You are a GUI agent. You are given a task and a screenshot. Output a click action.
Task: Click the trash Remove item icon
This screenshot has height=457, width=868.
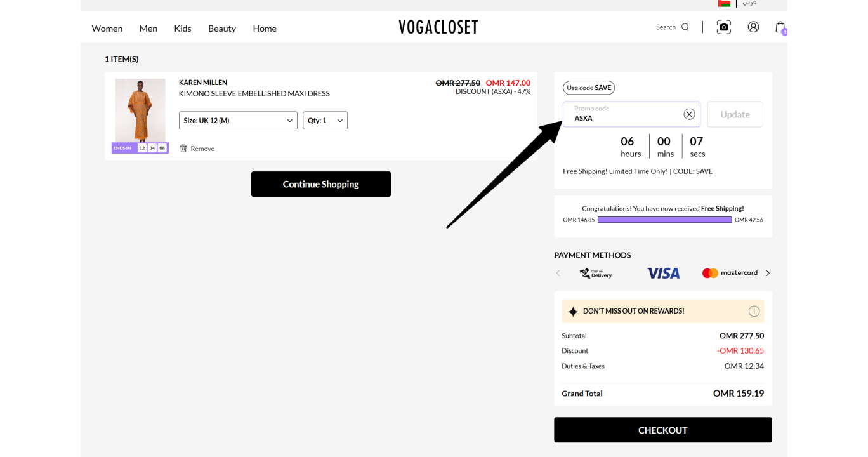(183, 148)
